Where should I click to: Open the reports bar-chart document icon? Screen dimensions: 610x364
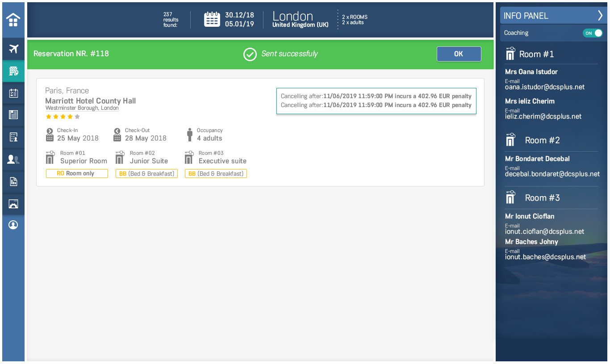[x=13, y=181]
